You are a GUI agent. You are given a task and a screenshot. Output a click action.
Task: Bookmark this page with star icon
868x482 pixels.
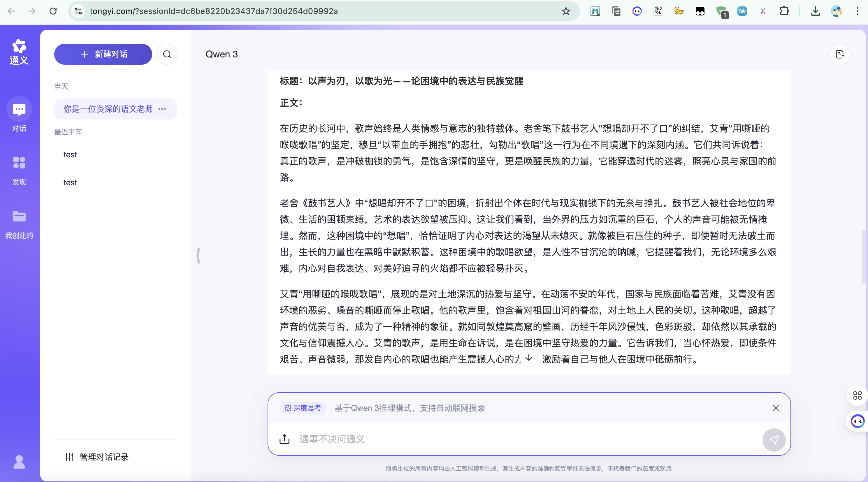click(x=566, y=11)
